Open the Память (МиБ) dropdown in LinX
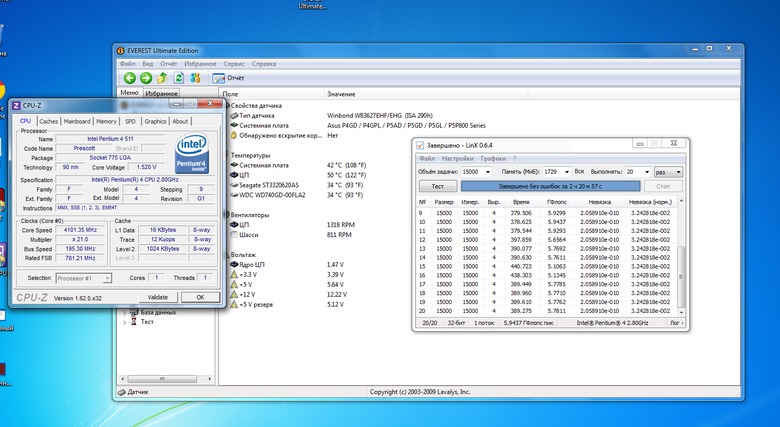 click(566, 172)
